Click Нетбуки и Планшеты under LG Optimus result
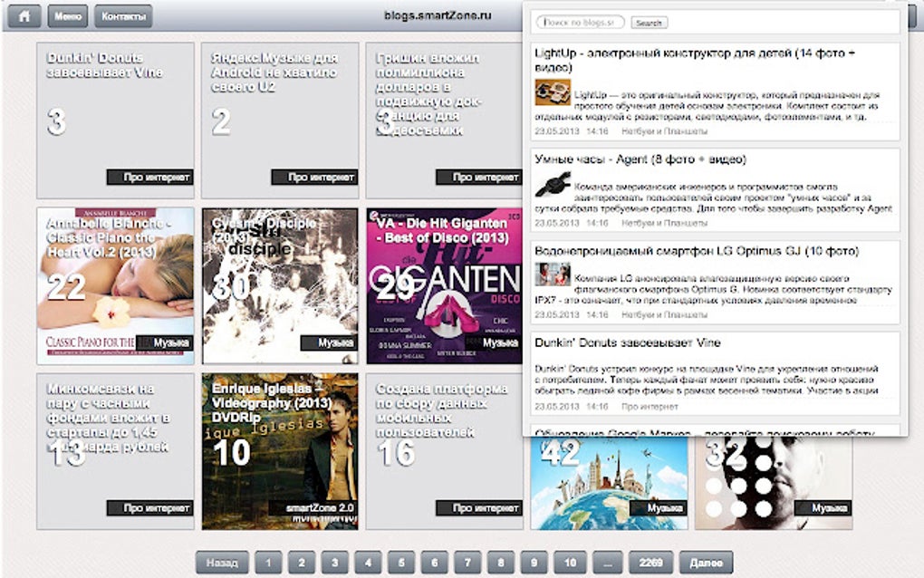The width and height of the screenshot is (924, 578). click(x=664, y=315)
